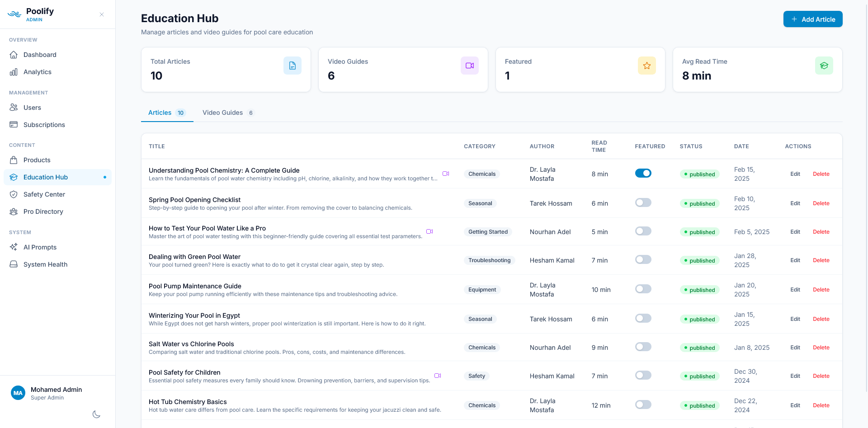Click the Add Article button
This screenshot has height=428, width=868.
(x=813, y=19)
